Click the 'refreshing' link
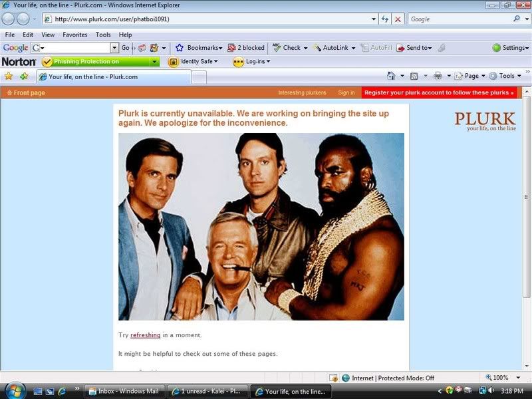This screenshot has height=399, width=532. (145, 335)
